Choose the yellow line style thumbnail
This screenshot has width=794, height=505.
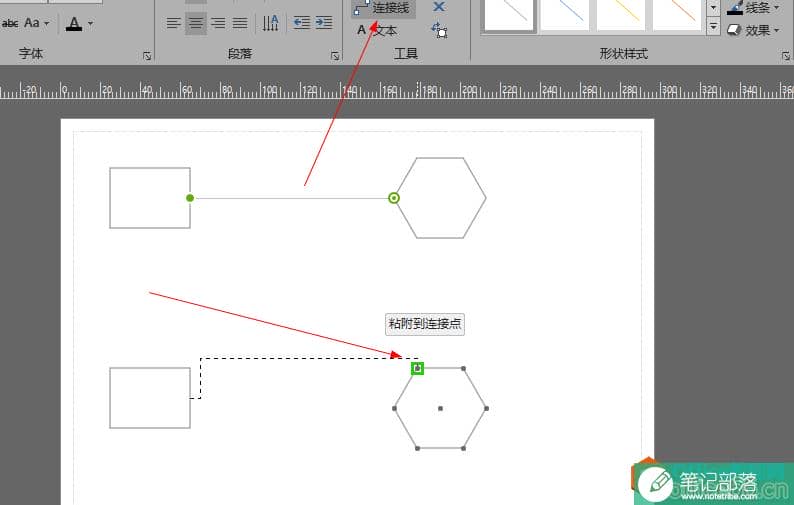[x=621, y=15]
